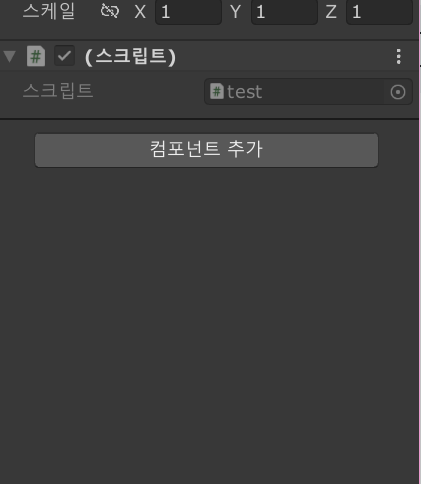Focus the scale X value field

pyautogui.click(x=188, y=12)
